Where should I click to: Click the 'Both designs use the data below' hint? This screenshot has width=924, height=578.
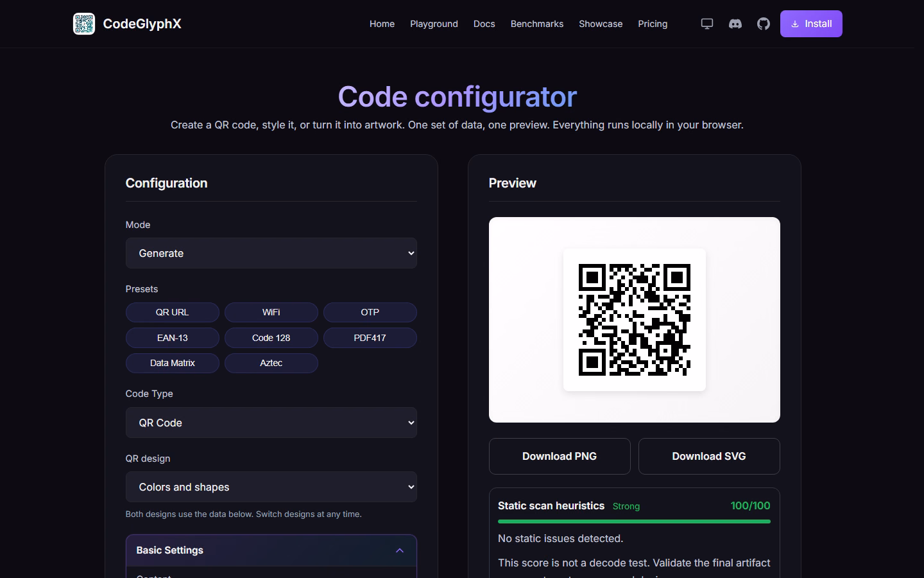(244, 514)
